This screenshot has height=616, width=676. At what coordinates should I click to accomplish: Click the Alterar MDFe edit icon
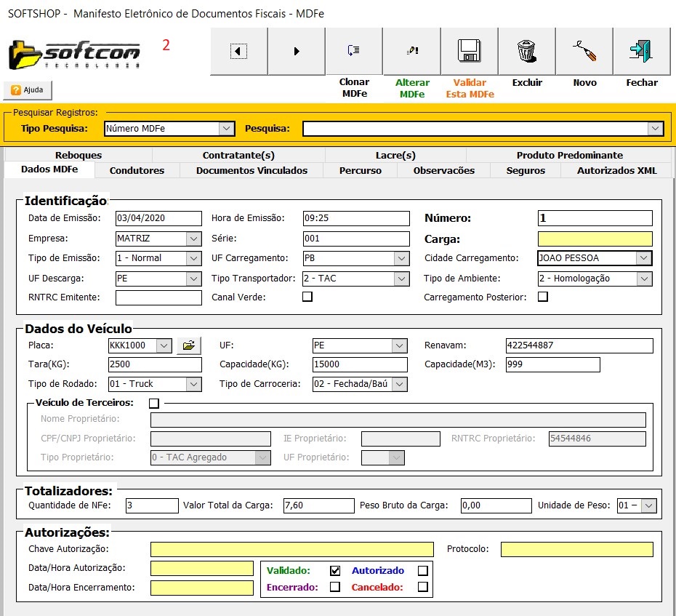coord(411,51)
